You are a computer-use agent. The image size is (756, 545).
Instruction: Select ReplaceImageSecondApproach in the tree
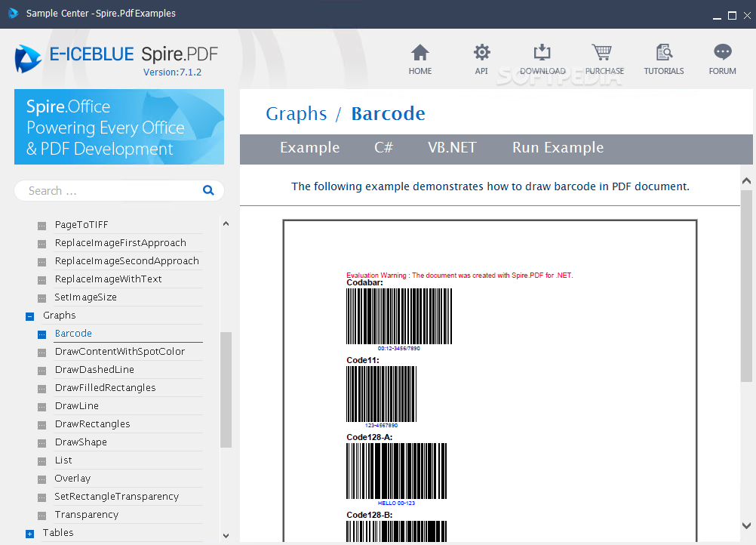click(127, 261)
